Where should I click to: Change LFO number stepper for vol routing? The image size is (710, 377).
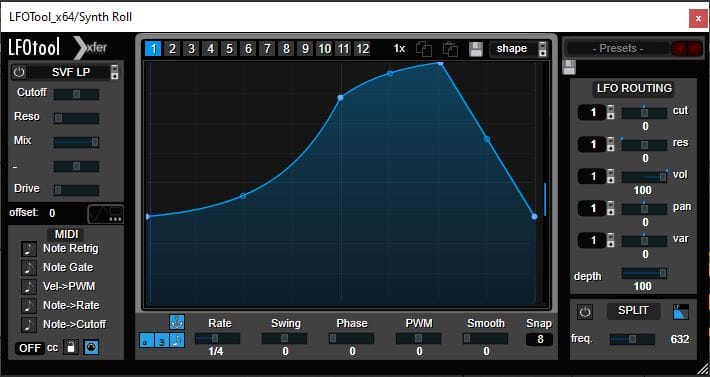pos(610,177)
